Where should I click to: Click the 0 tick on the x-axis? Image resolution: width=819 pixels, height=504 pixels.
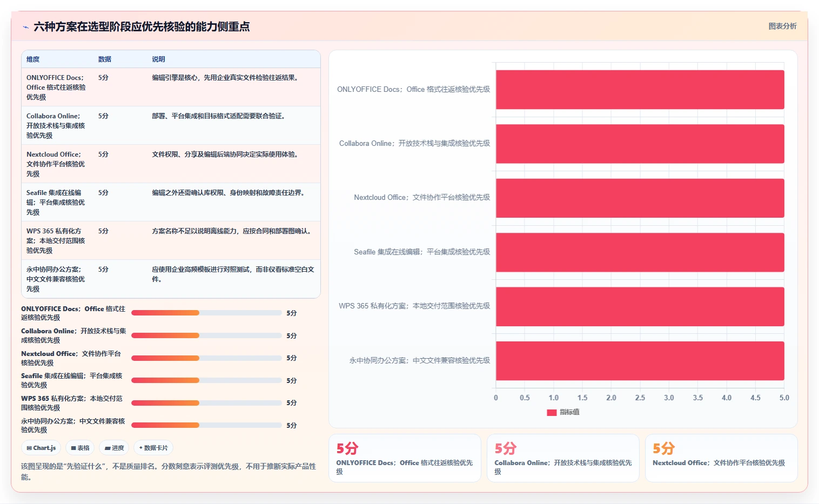pos(496,398)
